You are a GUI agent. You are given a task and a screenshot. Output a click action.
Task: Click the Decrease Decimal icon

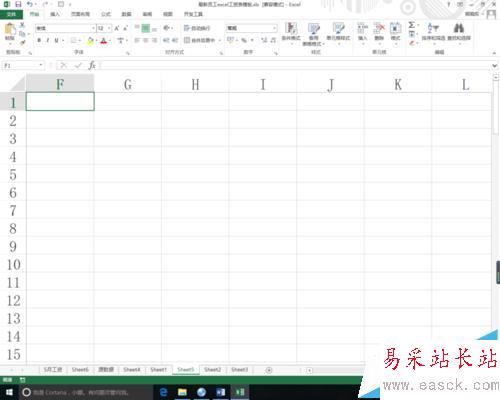tap(273, 40)
